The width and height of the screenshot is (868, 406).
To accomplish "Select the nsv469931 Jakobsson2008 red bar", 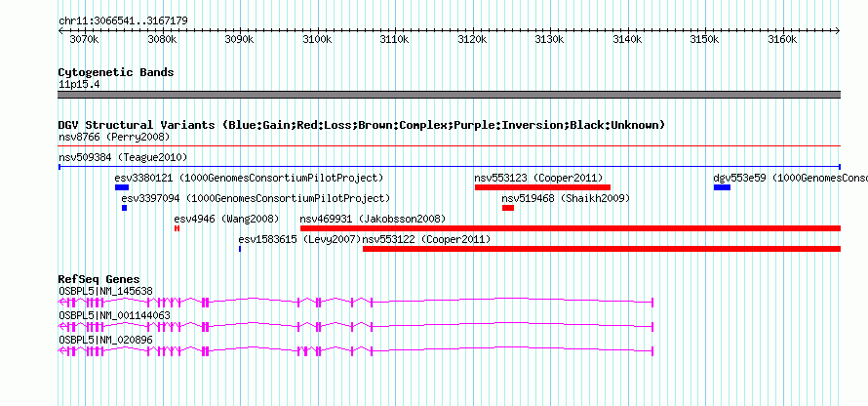I will click(571, 228).
